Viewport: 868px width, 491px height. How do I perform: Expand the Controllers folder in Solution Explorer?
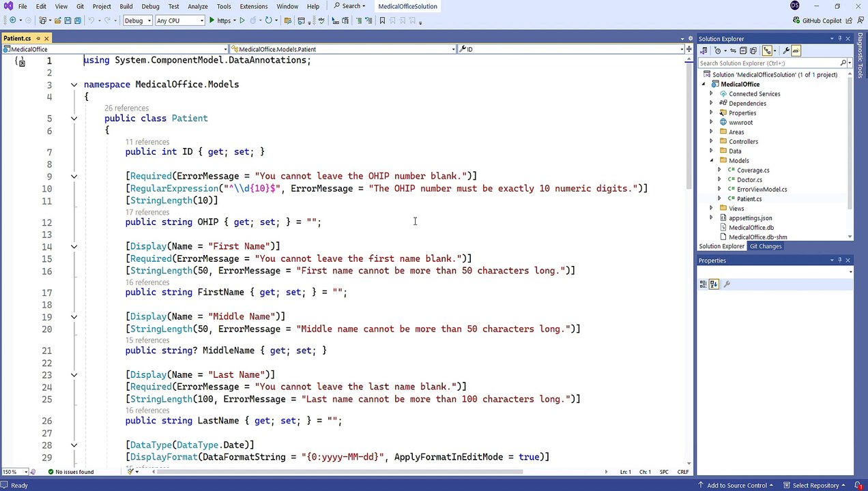point(712,142)
